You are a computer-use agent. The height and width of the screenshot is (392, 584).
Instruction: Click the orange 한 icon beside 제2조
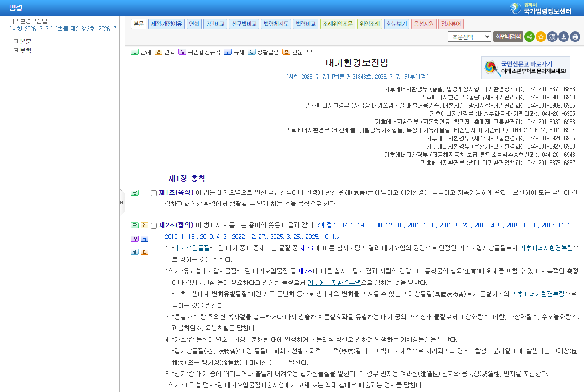[144, 252]
